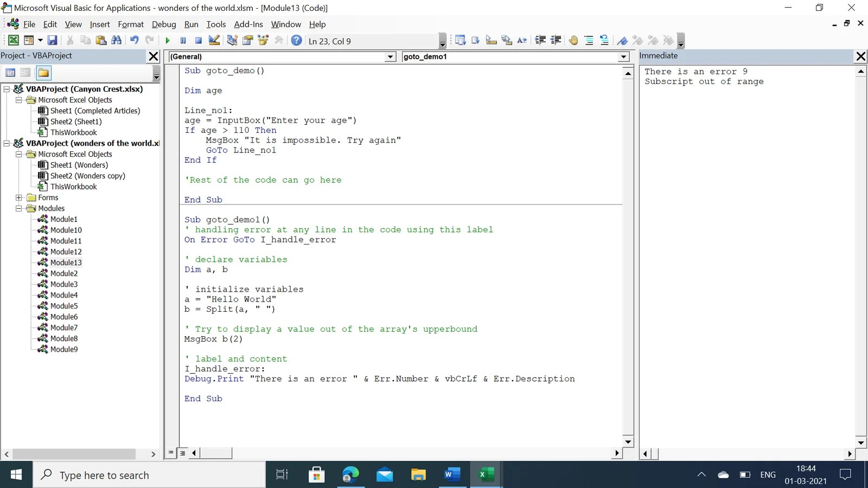868x488 pixels.
Task: Click the View Code icon in Project Explorer
Action: [10, 72]
